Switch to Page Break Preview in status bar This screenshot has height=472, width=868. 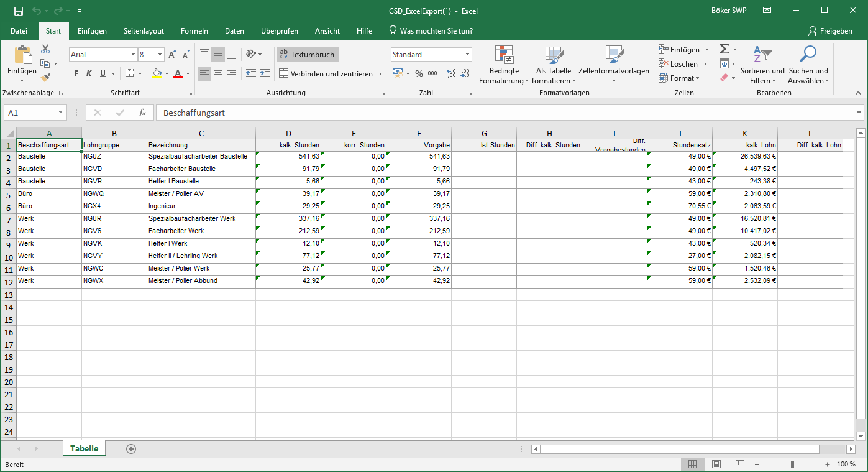(739, 465)
